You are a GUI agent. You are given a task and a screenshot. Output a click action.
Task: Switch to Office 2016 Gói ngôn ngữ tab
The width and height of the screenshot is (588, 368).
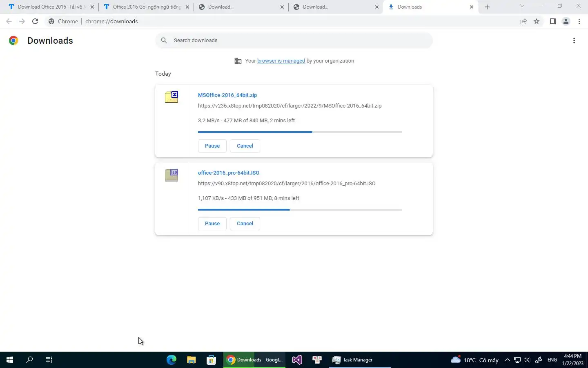[146, 7]
